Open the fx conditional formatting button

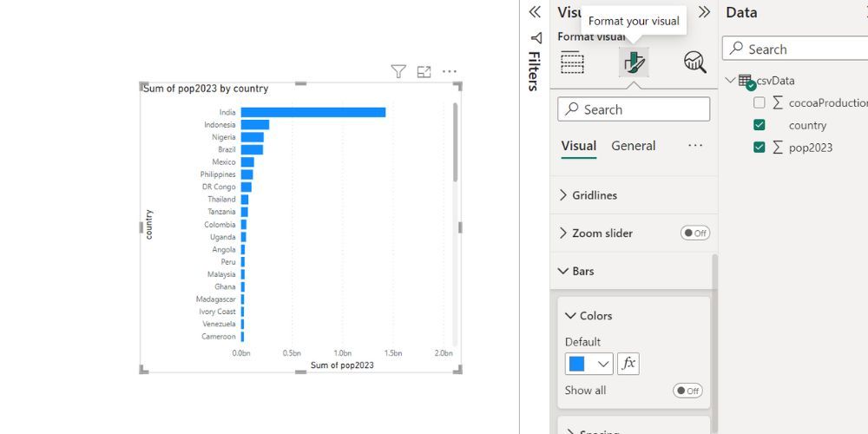click(628, 364)
